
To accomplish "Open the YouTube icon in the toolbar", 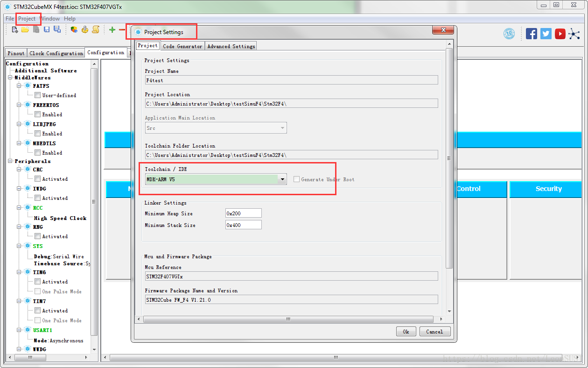I will 560,34.
